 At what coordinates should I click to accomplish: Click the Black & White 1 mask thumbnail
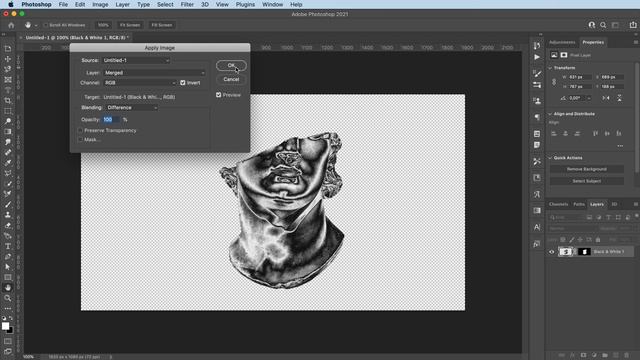[584, 252]
